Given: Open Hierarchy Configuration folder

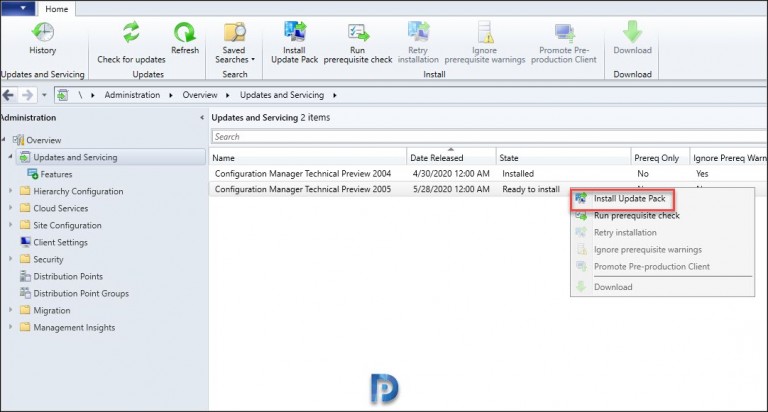Looking at the screenshot, I should coord(78,192).
